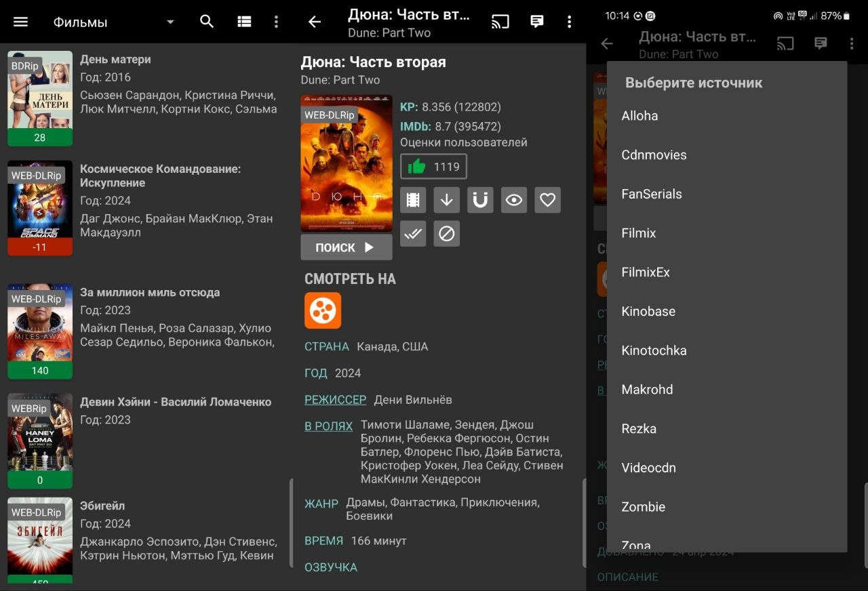Toggle the double-check viewed mark button
The width and height of the screenshot is (868, 591).
coord(413,234)
